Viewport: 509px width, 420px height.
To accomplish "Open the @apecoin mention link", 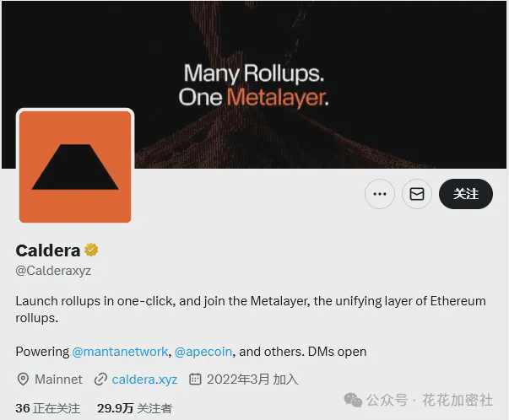I will 203,352.
